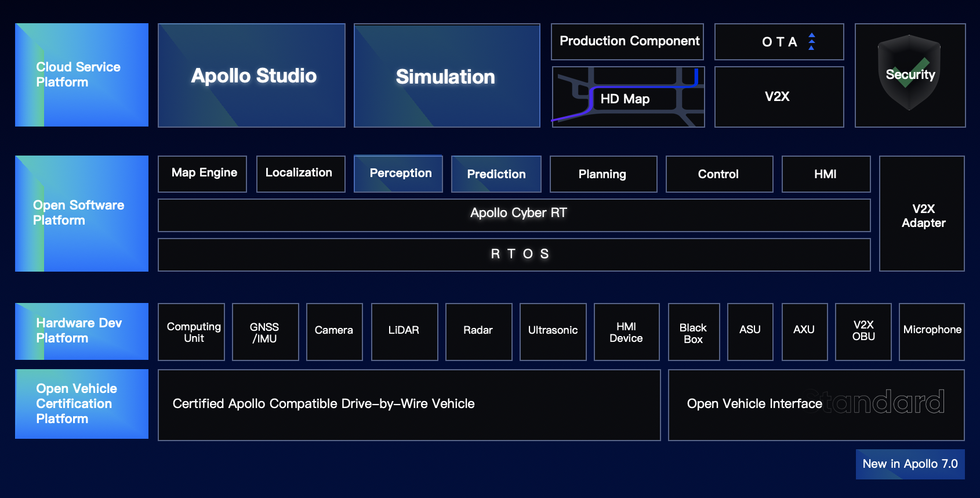Click the AXU hardware box

click(x=805, y=332)
